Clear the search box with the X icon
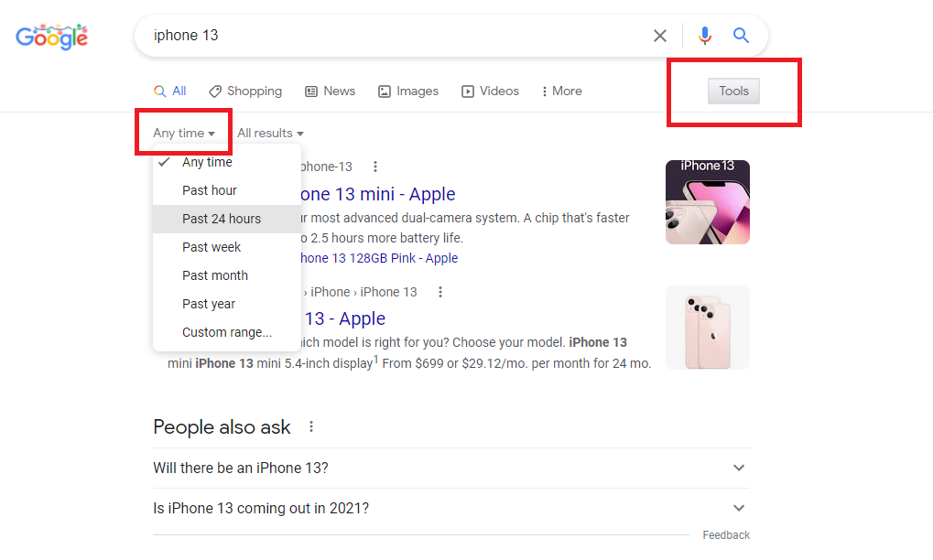 (660, 36)
